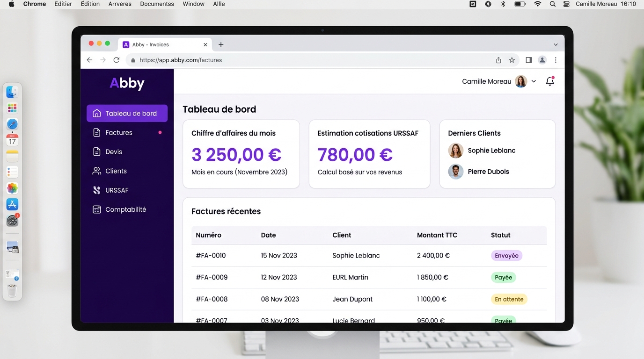
Task: Select the Tableau de bord item
Action: coord(127,113)
